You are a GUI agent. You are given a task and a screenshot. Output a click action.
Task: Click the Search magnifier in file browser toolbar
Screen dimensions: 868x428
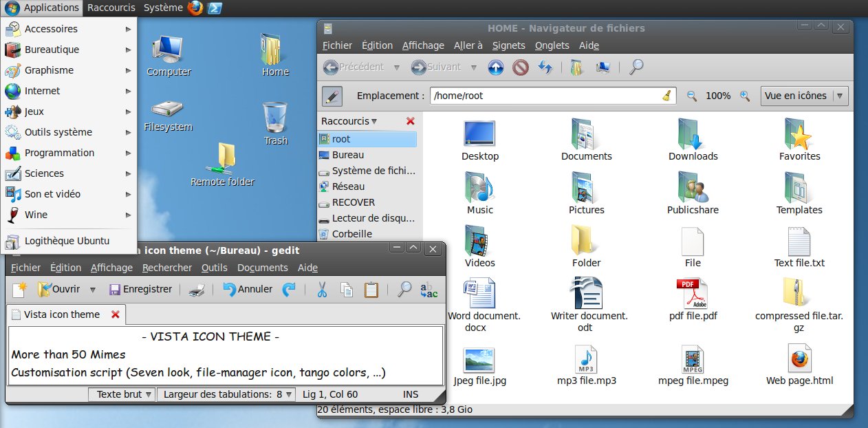[x=637, y=67]
